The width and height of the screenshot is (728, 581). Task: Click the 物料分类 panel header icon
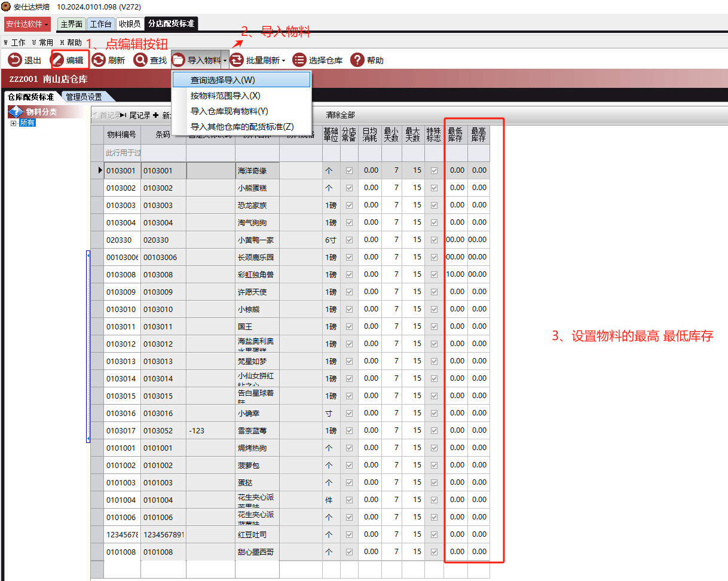point(16,112)
